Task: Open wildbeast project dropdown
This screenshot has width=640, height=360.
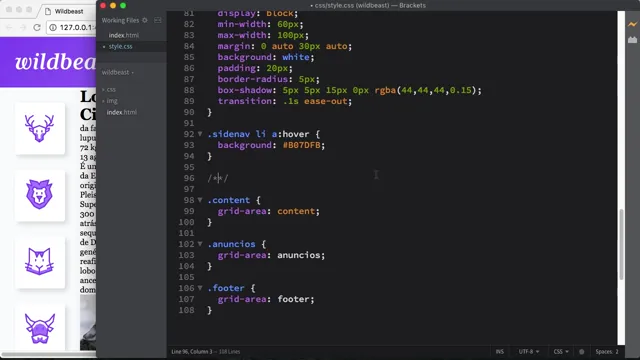Action: pyautogui.click(x=118, y=72)
